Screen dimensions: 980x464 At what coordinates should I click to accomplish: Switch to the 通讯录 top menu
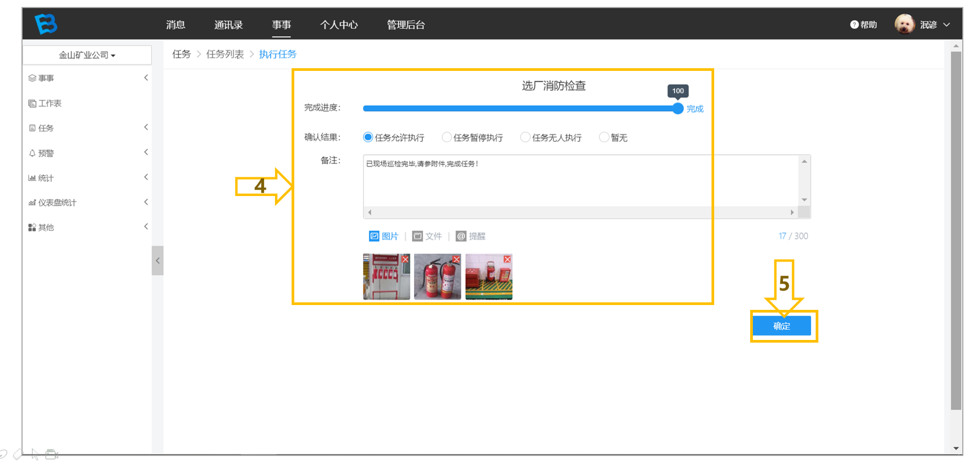(228, 25)
